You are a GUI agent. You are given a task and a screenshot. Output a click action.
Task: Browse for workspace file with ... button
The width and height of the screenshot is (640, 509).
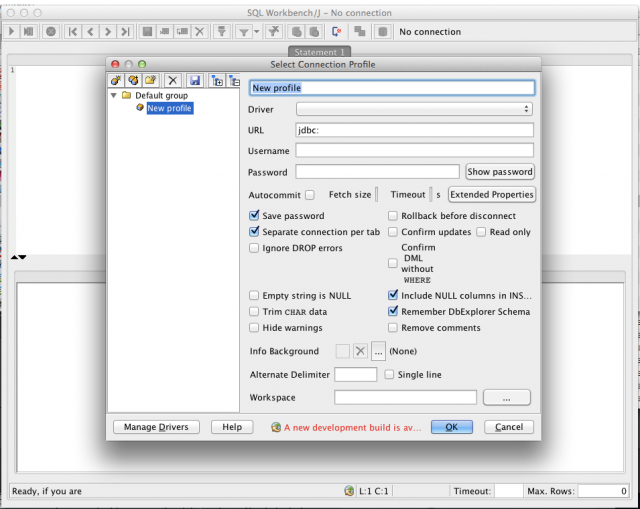[507, 397]
